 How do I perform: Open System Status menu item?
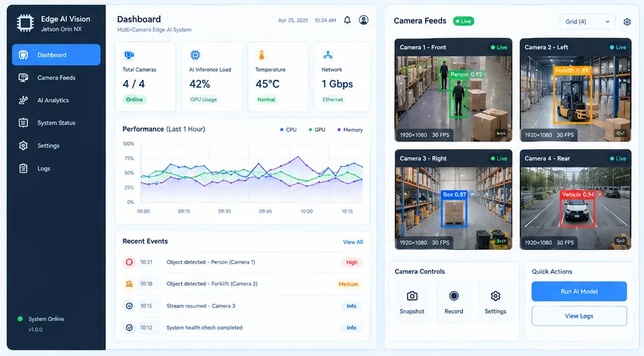point(56,123)
